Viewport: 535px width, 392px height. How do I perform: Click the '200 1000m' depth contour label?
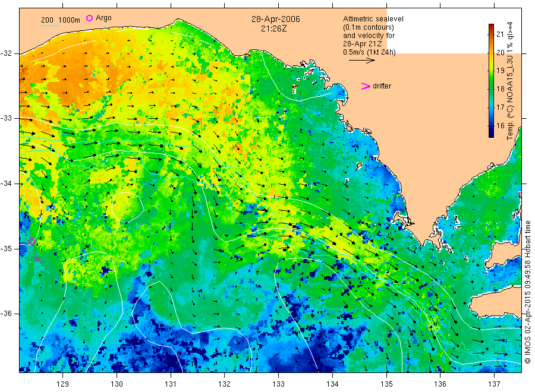point(61,20)
